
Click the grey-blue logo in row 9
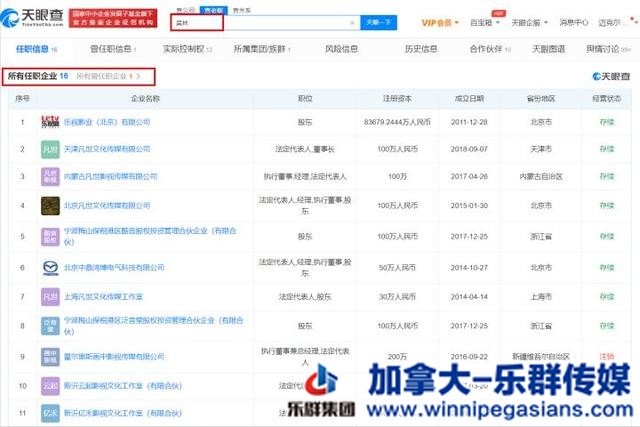click(x=50, y=357)
